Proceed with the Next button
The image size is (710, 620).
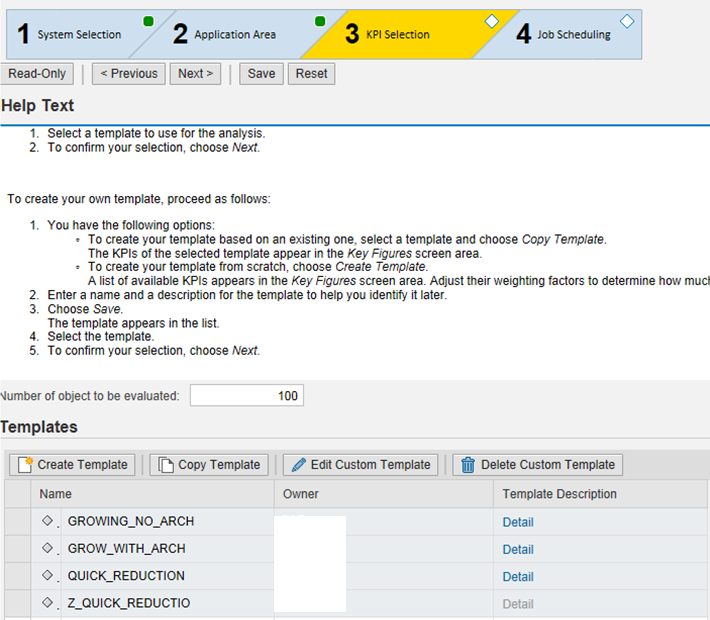195,74
